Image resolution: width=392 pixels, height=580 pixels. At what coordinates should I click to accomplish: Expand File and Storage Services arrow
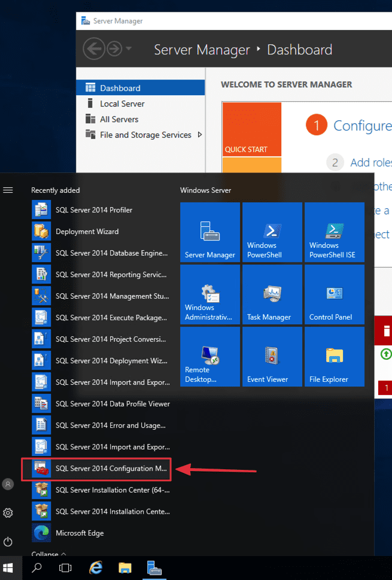(200, 135)
